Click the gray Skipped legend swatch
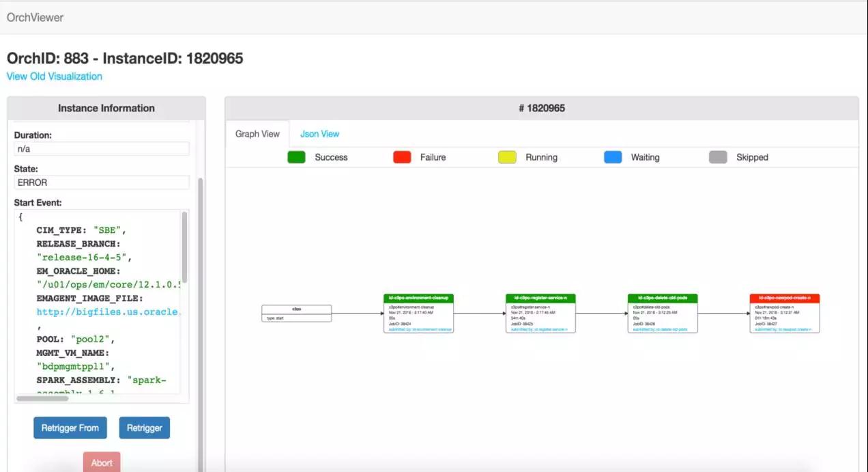Viewport: 868px width, 472px height. coord(718,157)
